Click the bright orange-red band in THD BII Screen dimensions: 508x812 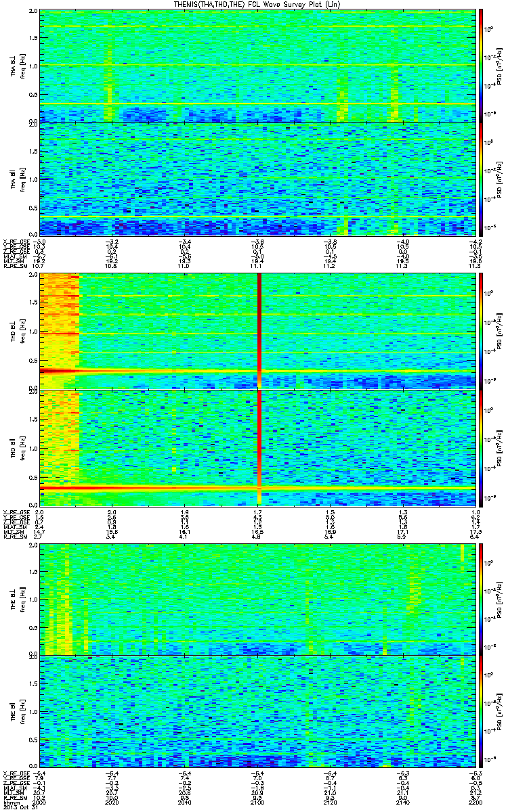(258, 487)
